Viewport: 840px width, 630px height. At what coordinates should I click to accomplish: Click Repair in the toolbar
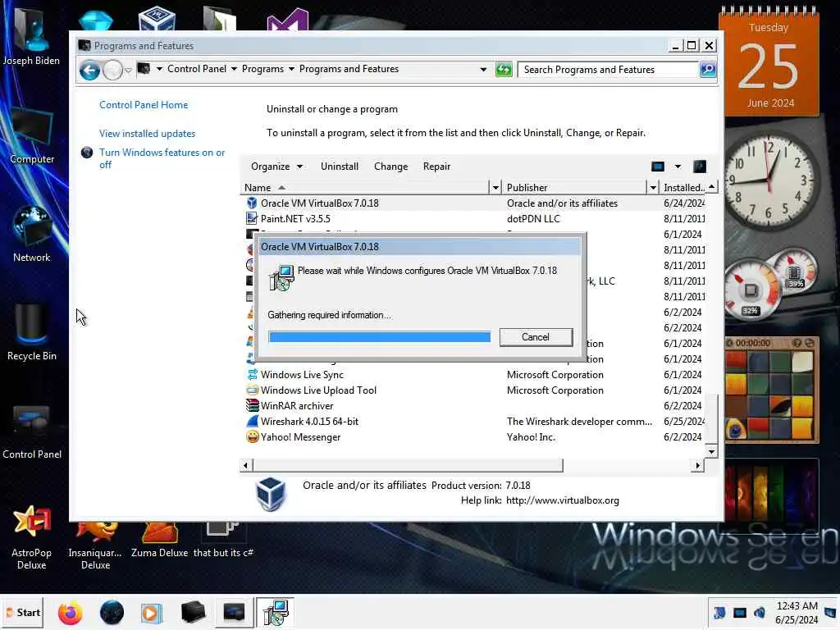436,167
